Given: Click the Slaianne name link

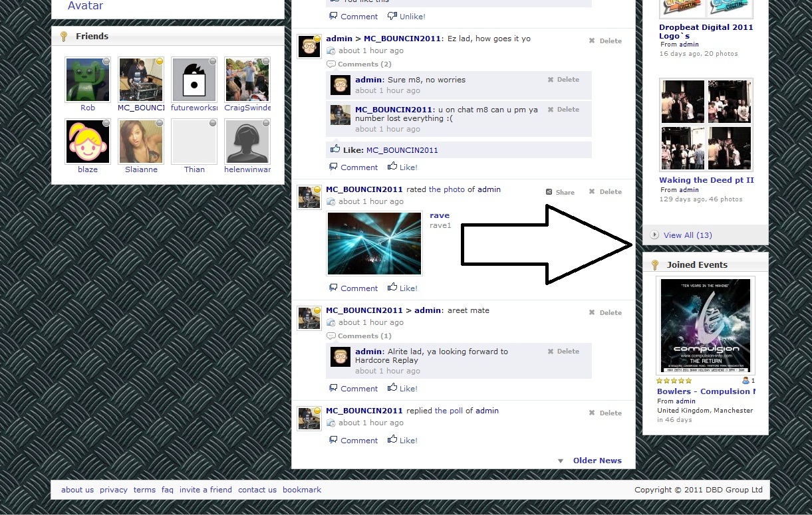Looking at the screenshot, I should point(141,169).
